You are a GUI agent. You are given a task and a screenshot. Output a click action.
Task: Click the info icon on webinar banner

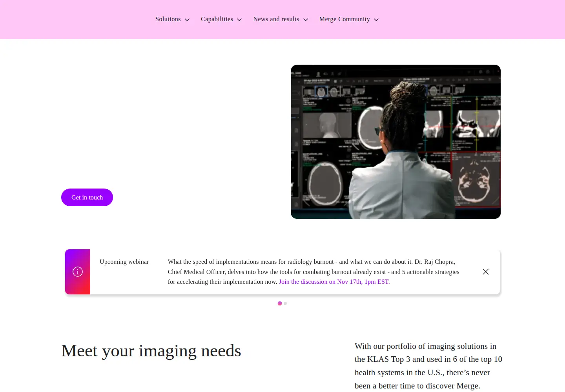point(78,272)
